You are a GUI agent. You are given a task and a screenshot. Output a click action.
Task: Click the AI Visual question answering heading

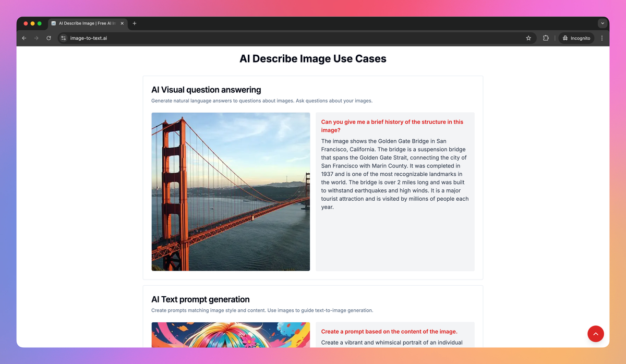point(206,90)
